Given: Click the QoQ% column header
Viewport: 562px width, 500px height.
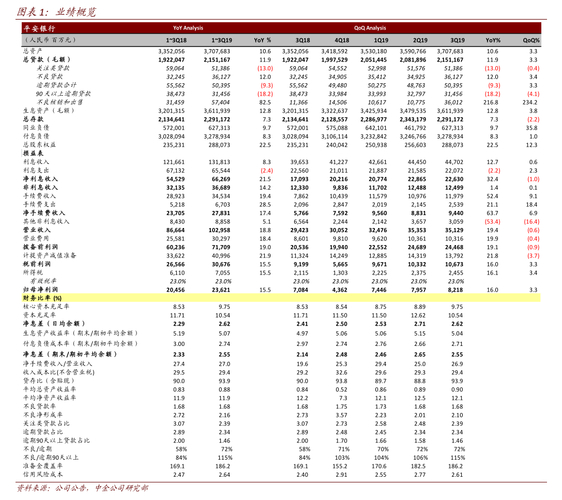Looking at the screenshot, I should coord(531,40).
